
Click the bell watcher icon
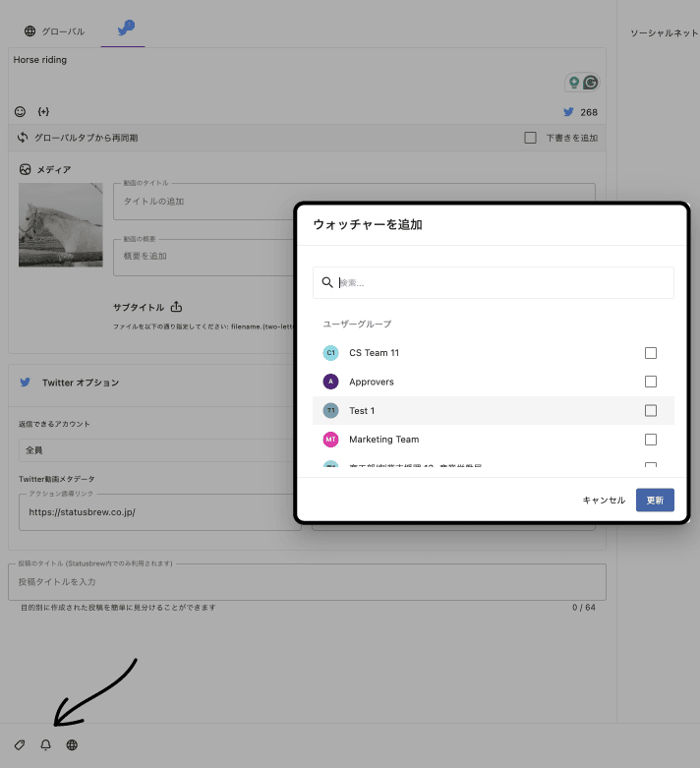click(x=45, y=745)
